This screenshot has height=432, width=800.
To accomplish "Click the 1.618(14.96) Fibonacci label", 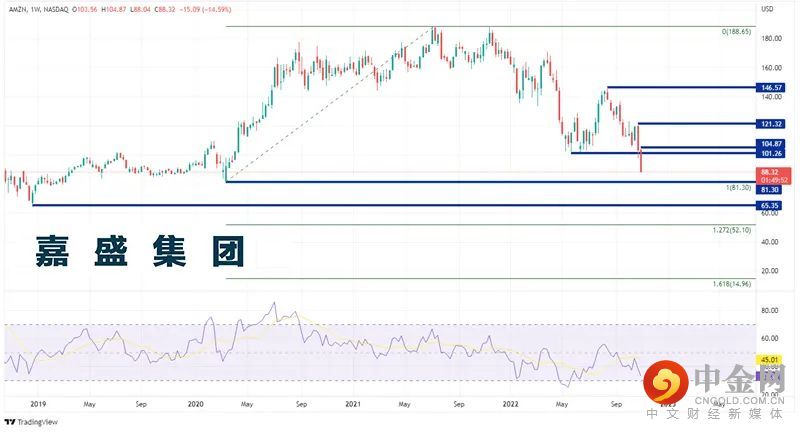I will point(732,284).
